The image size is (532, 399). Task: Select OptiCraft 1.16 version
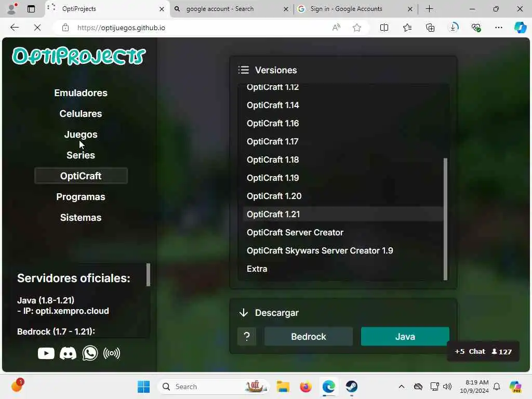(x=343, y=123)
